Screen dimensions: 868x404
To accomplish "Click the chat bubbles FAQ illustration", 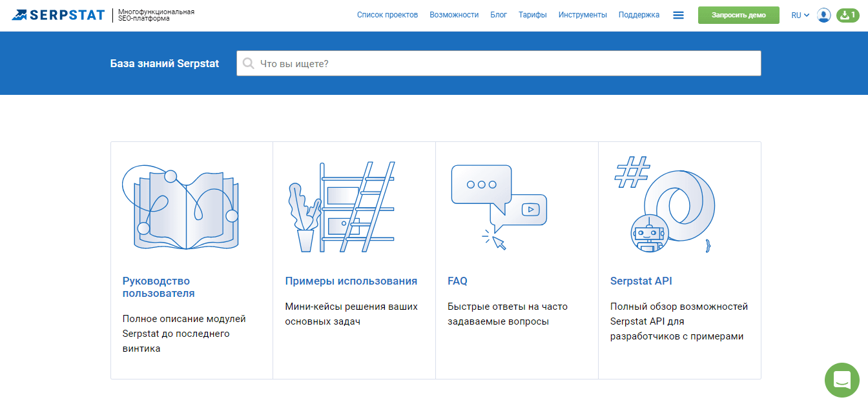I will click(499, 207).
